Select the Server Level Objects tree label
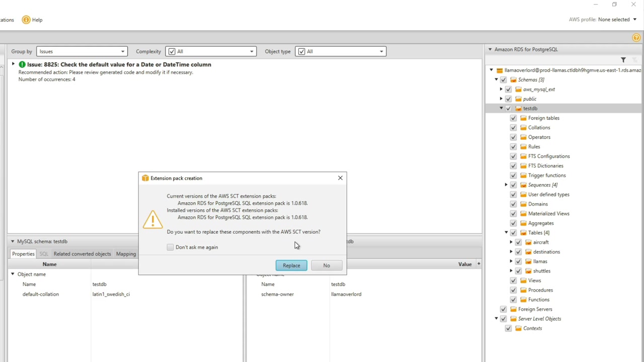 (539, 319)
